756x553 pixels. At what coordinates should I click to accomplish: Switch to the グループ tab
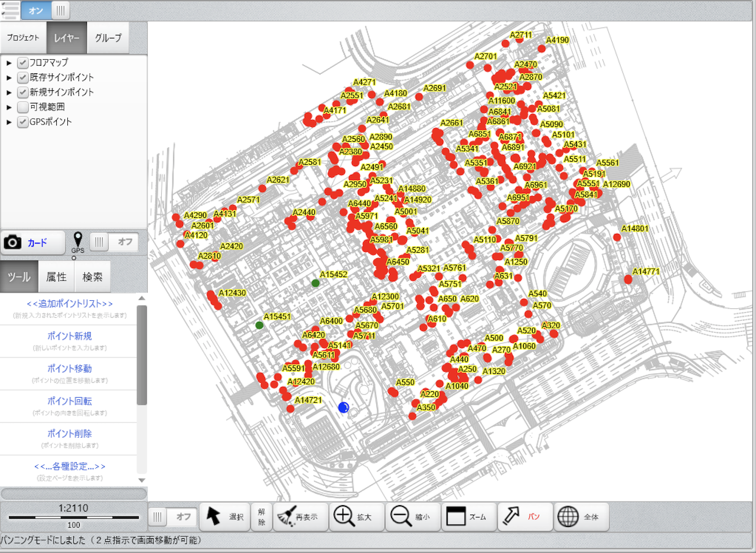tap(108, 38)
